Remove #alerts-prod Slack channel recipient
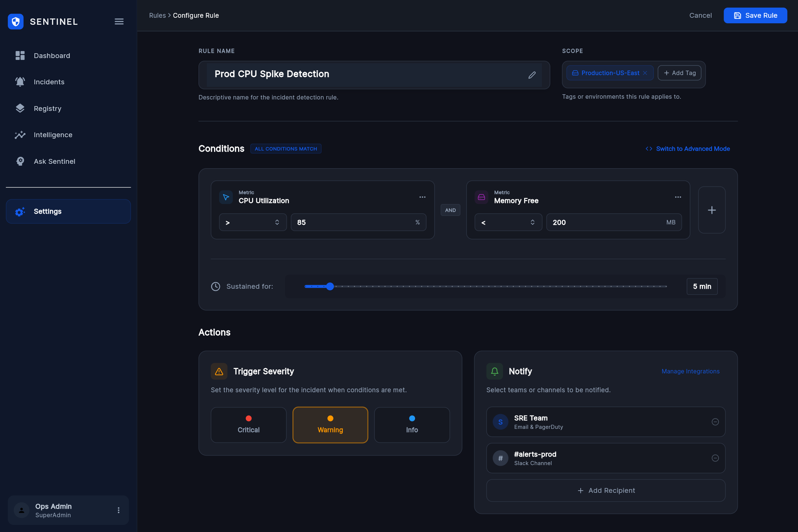 (715, 458)
